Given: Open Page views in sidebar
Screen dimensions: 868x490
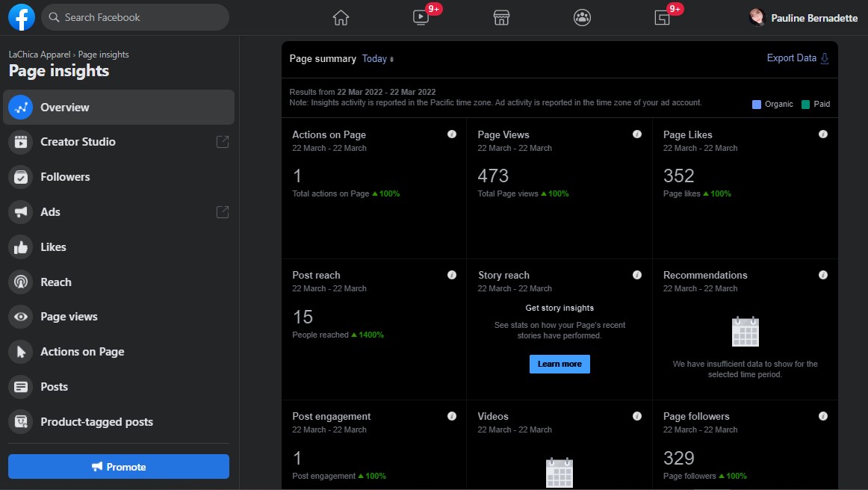Looking at the screenshot, I should [x=119, y=317].
